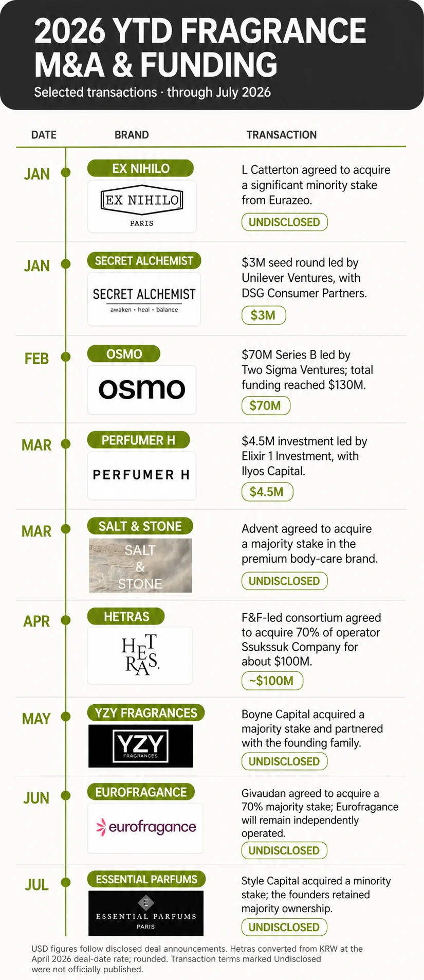The width and height of the screenshot is (424, 980).
Task: Click the osmo logo image
Action: pos(142,389)
